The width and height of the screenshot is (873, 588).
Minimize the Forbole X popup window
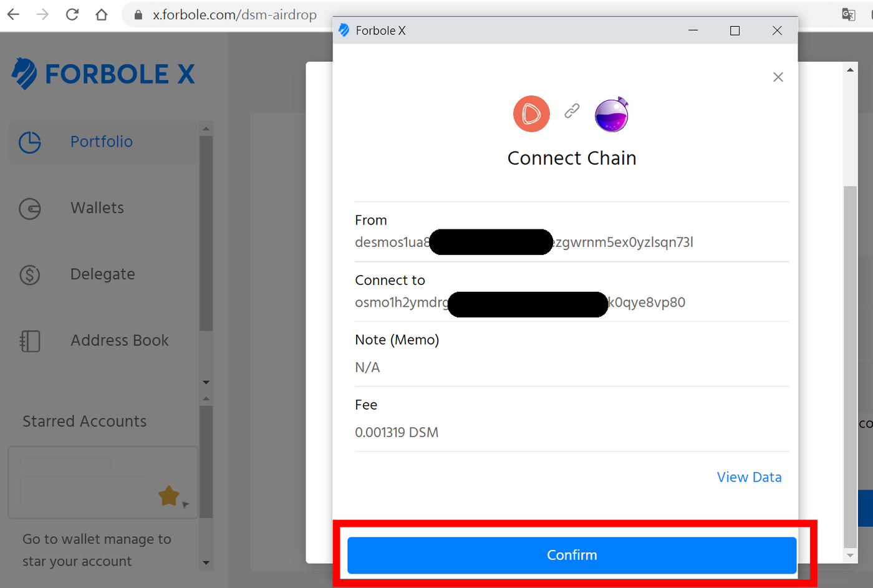[693, 31]
